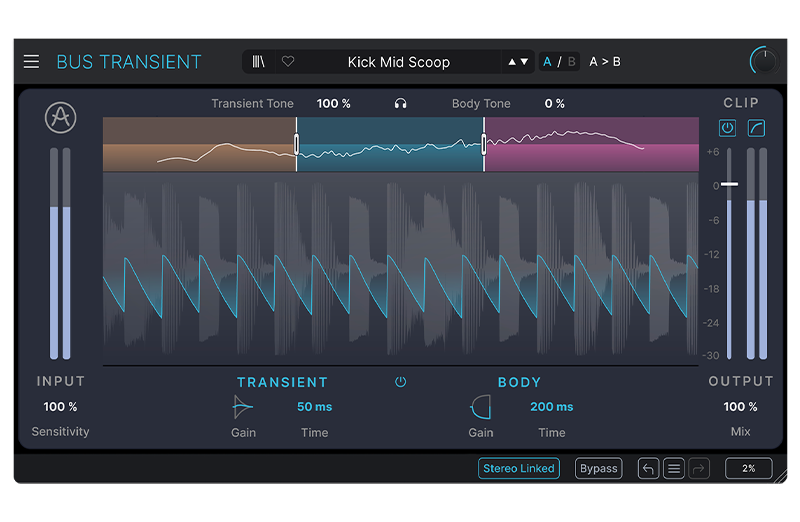Select the clip curve shape icon
This screenshot has width=800, height=522.
point(756,128)
